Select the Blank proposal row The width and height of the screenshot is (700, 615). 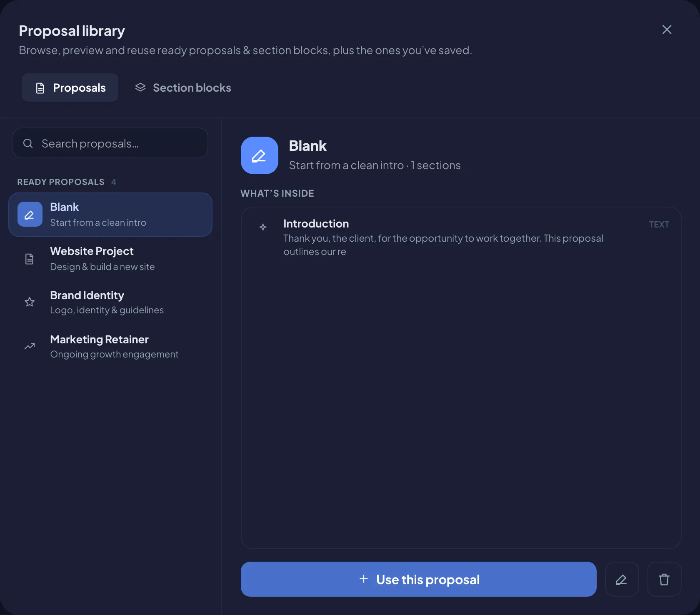pos(110,215)
